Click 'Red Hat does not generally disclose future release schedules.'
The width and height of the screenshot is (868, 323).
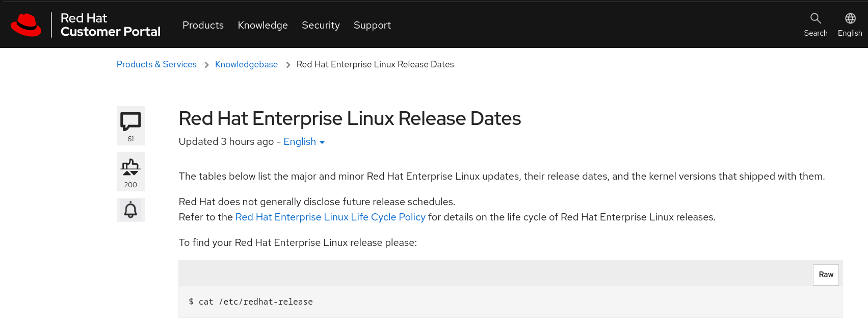point(317,202)
